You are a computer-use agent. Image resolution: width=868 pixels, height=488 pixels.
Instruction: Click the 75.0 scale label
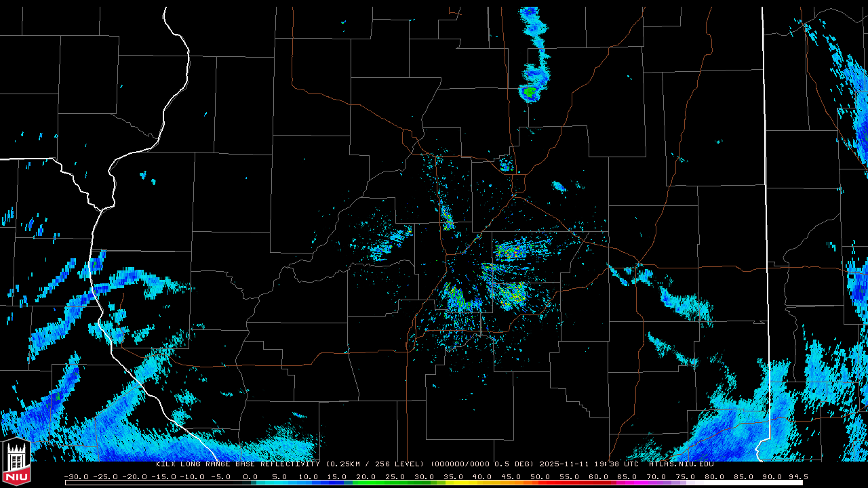685,476
